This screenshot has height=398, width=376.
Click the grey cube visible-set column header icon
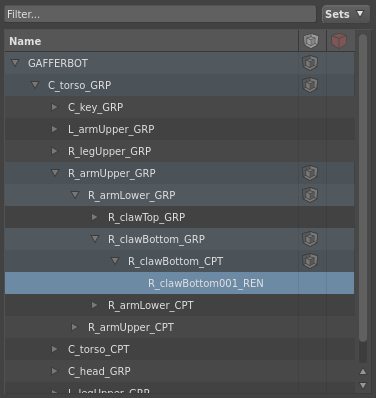tap(311, 41)
